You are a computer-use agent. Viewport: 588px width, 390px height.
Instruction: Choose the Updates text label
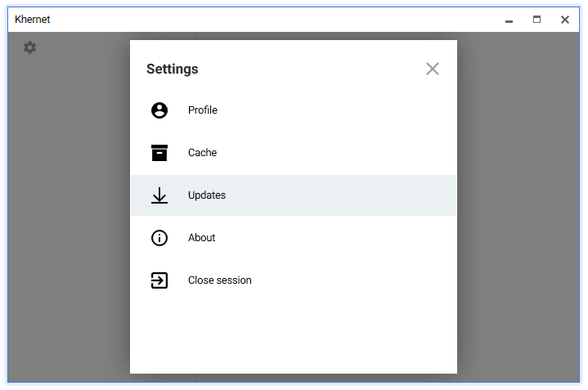[x=207, y=195]
